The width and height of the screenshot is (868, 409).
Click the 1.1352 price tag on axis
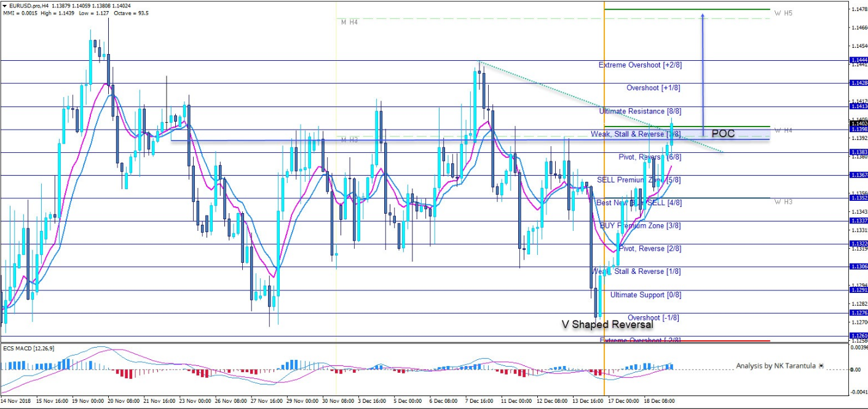858,198
